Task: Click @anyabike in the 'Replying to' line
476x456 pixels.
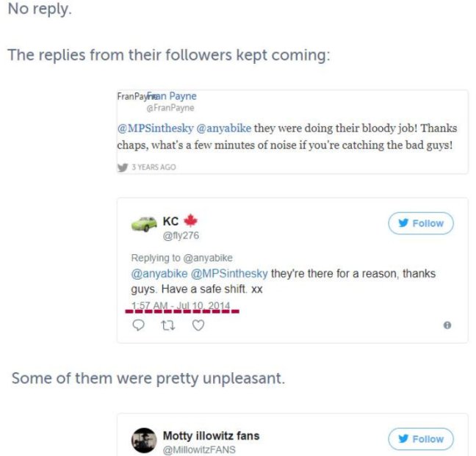Action: coord(208,258)
